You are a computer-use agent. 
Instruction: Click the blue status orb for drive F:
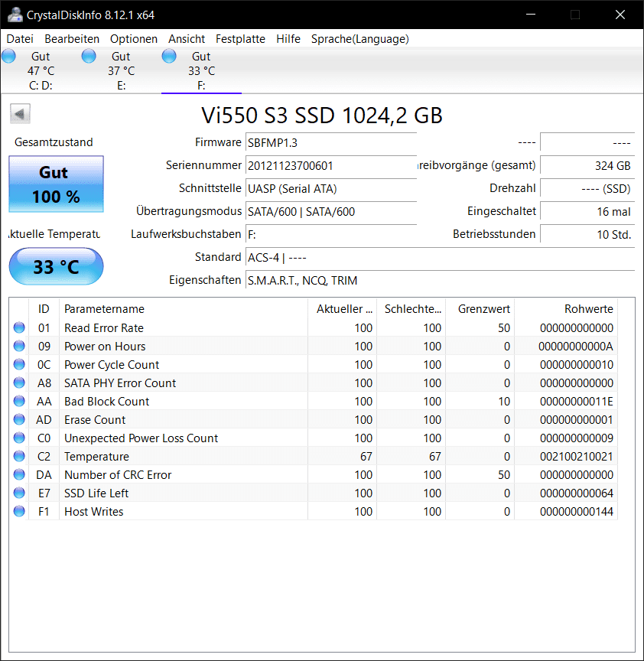coord(169,56)
